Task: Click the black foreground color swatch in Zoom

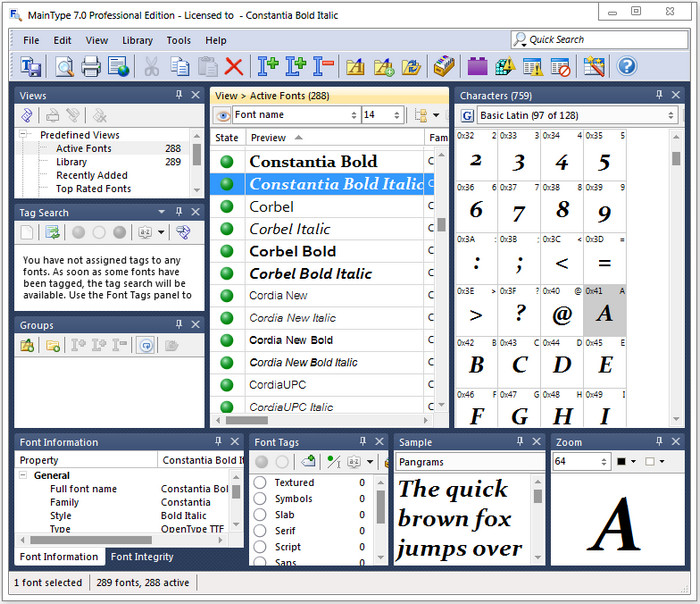Action: point(621,462)
